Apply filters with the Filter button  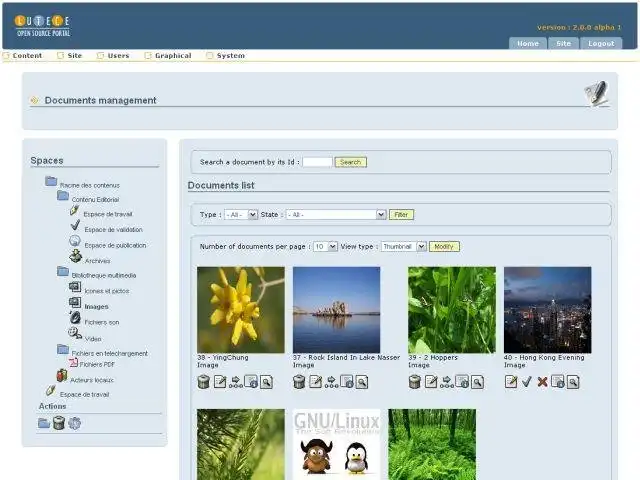coord(401,215)
